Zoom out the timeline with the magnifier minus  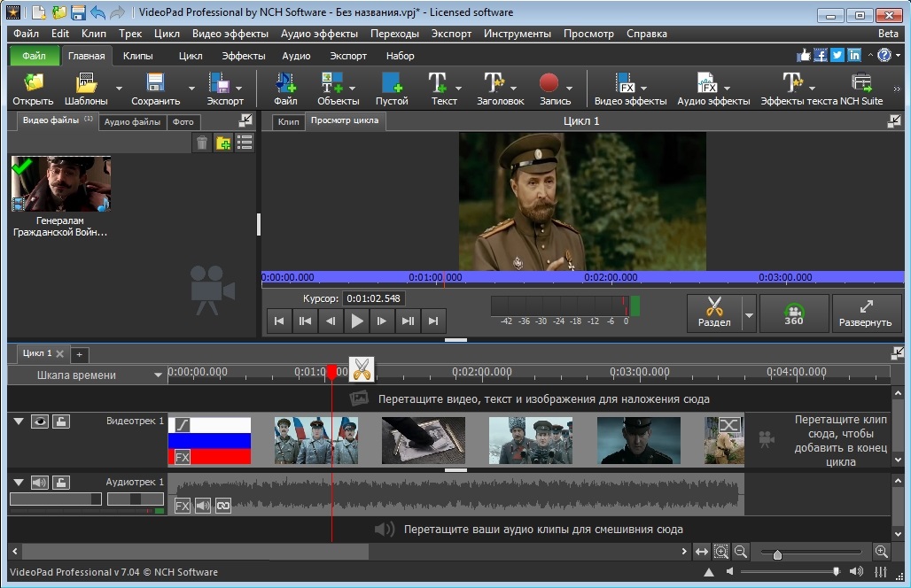(x=741, y=552)
